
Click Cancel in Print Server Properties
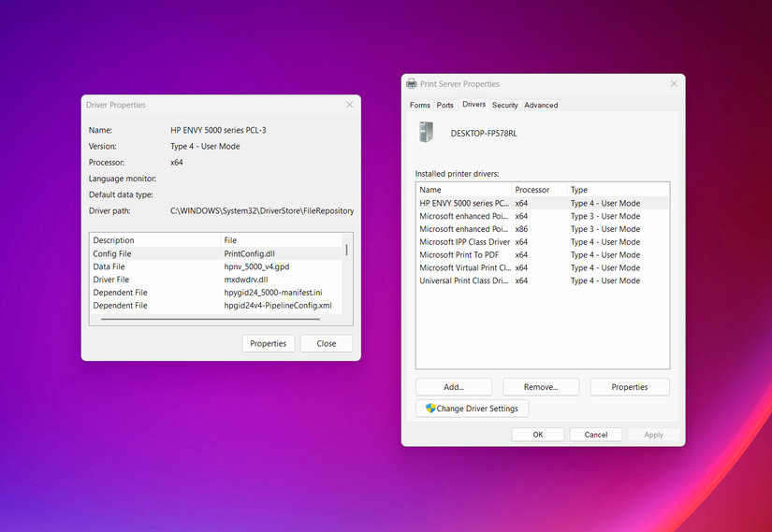pos(596,435)
